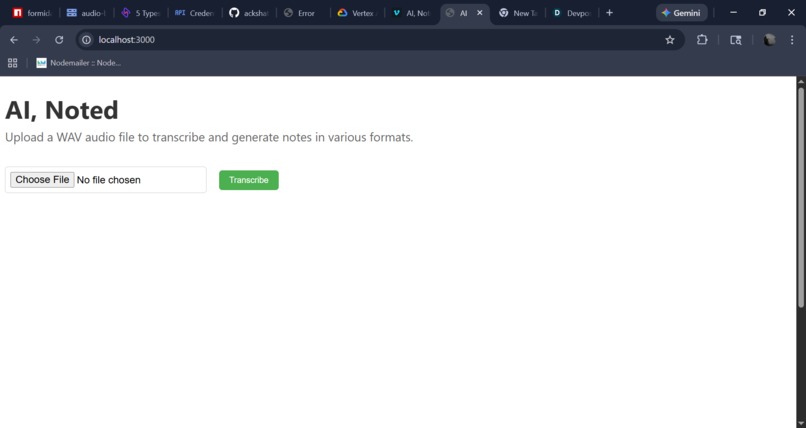The image size is (806, 428).
Task: View site information icon in address bar
Action: coord(86,40)
